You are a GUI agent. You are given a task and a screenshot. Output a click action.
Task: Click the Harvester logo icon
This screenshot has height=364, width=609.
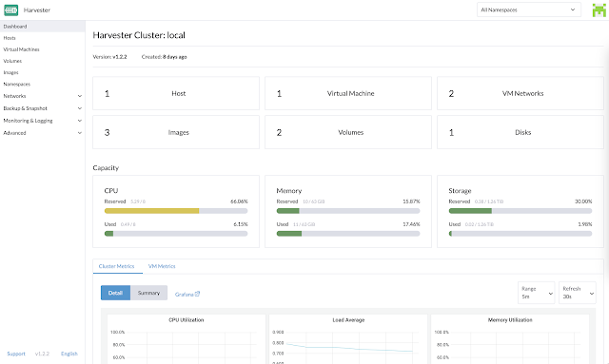[x=10, y=10]
